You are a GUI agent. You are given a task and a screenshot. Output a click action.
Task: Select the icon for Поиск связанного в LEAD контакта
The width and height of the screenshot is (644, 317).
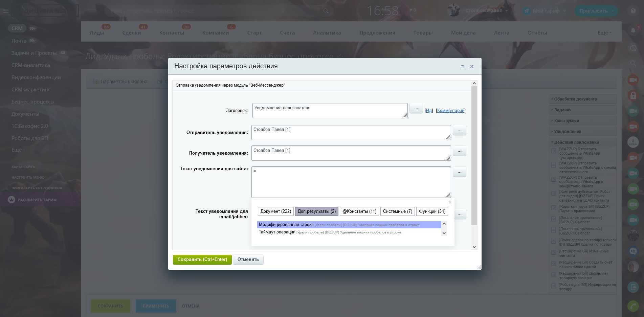(x=554, y=194)
